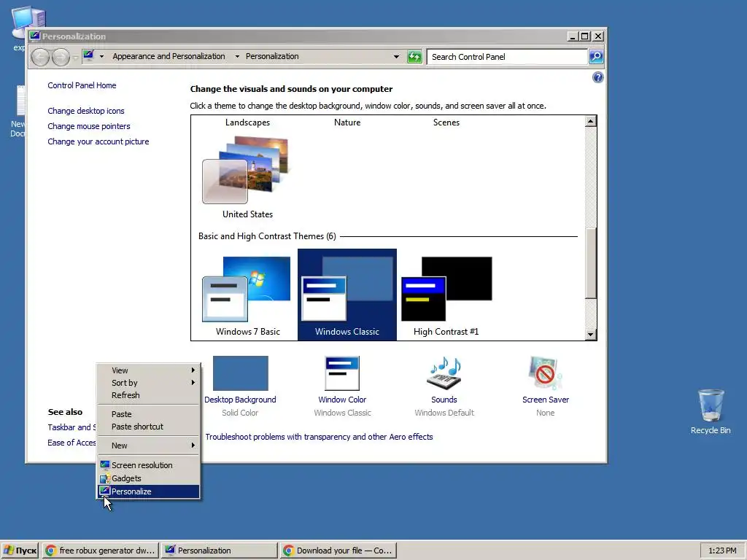Click the Forward navigation arrow button
Image resolution: width=747 pixels, height=560 pixels.
pos(61,57)
